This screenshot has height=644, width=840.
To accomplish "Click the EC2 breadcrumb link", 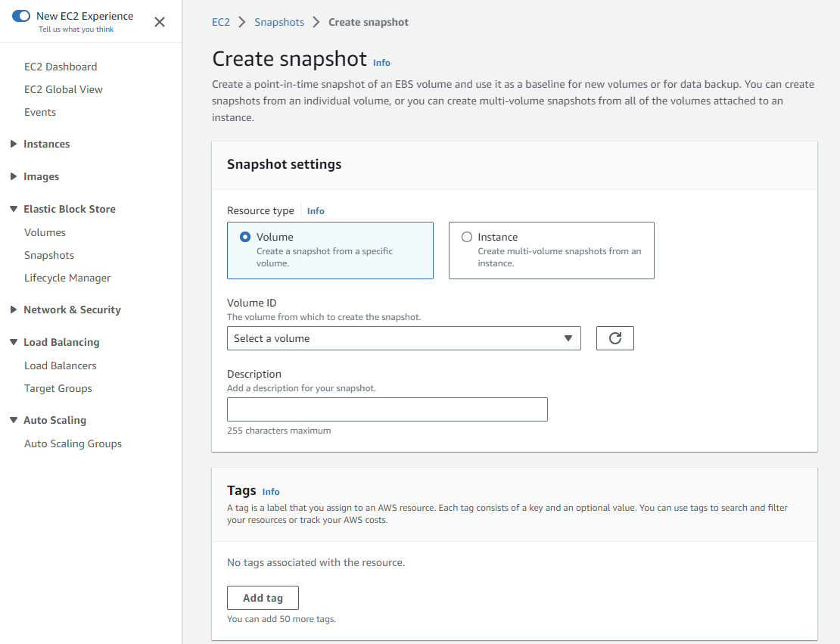I will [x=221, y=22].
